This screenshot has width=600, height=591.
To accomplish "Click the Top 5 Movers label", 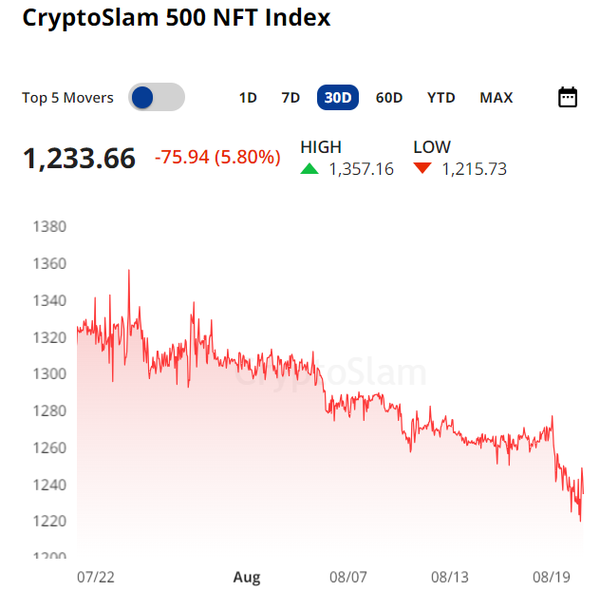I will click(68, 98).
